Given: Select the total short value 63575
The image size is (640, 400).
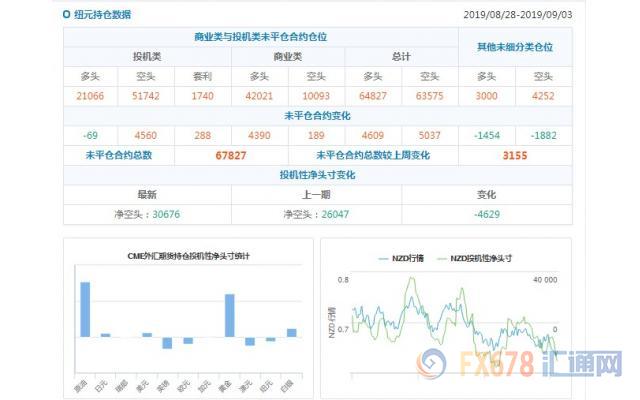Looking at the screenshot, I should pyautogui.click(x=429, y=96).
